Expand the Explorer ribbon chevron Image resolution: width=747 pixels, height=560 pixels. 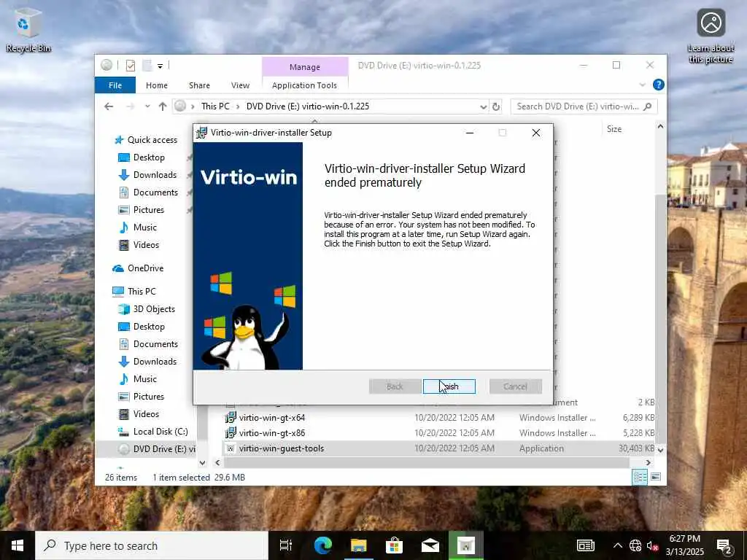click(x=642, y=85)
